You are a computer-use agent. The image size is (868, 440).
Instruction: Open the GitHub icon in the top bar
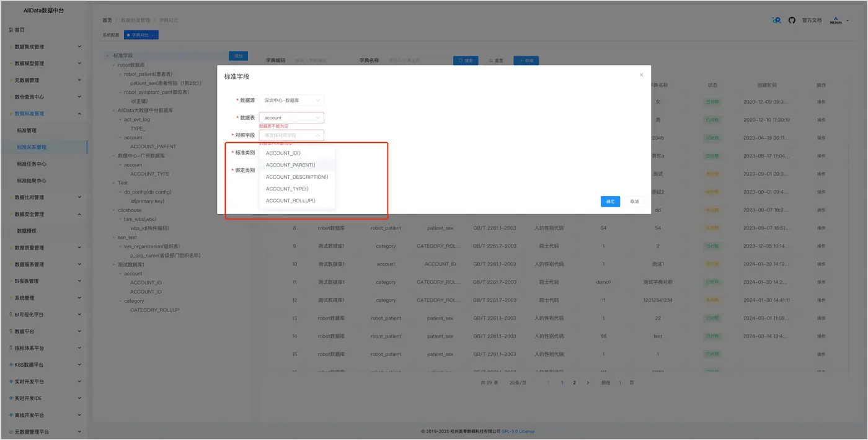tap(792, 20)
